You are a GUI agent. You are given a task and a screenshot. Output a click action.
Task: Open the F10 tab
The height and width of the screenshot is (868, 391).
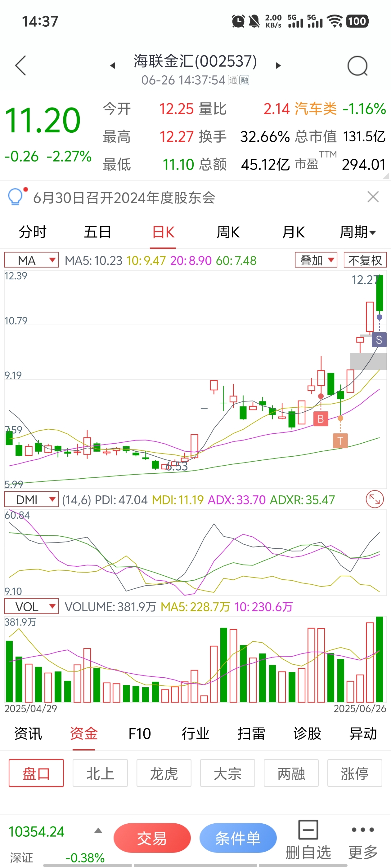(x=140, y=733)
